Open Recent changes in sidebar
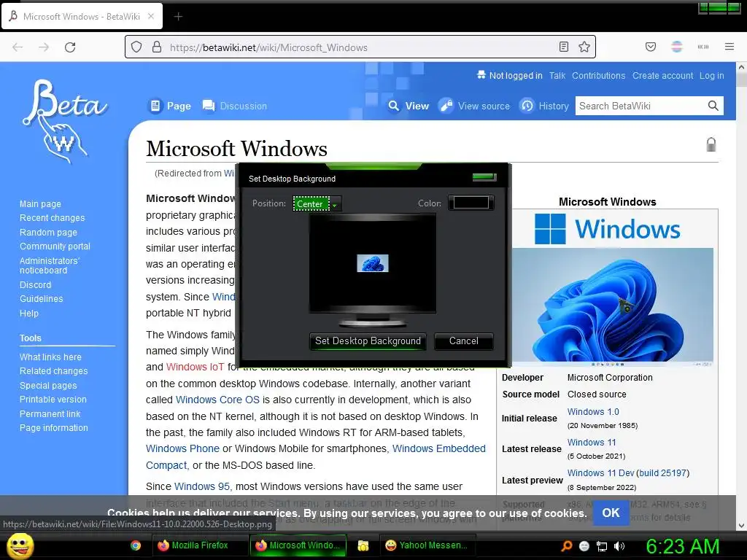Image resolution: width=747 pixels, height=560 pixels. 52,217
